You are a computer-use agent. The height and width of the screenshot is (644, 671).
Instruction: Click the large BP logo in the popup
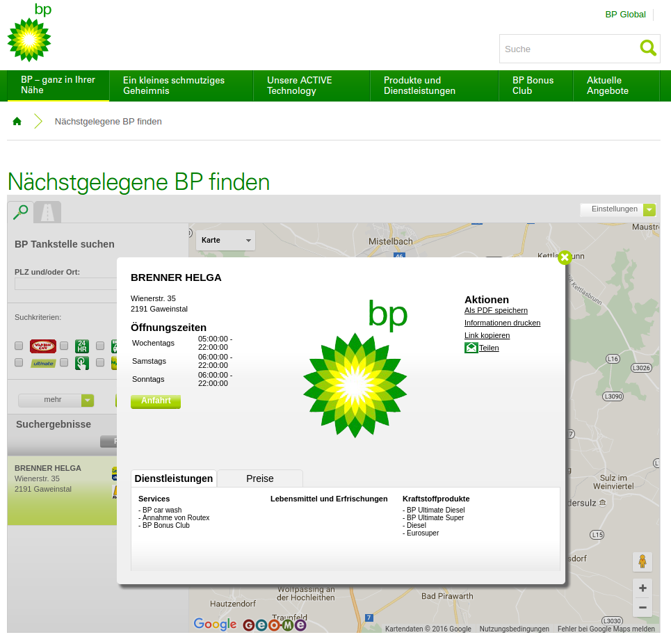(x=355, y=369)
